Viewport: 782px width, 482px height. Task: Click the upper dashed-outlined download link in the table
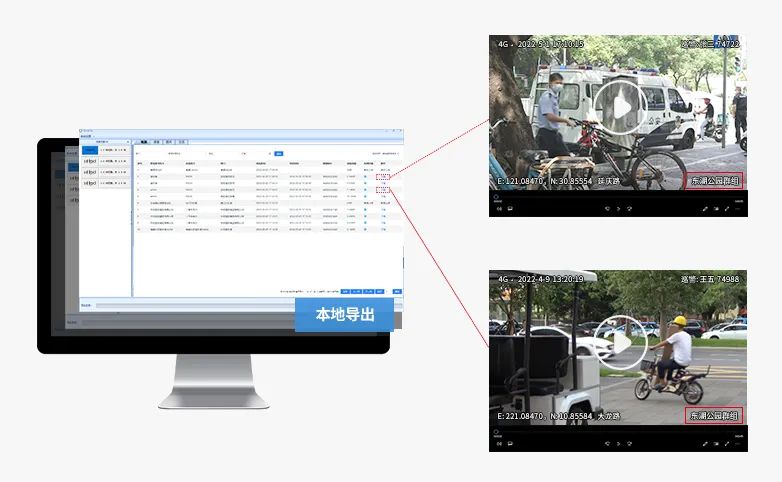click(x=383, y=176)
